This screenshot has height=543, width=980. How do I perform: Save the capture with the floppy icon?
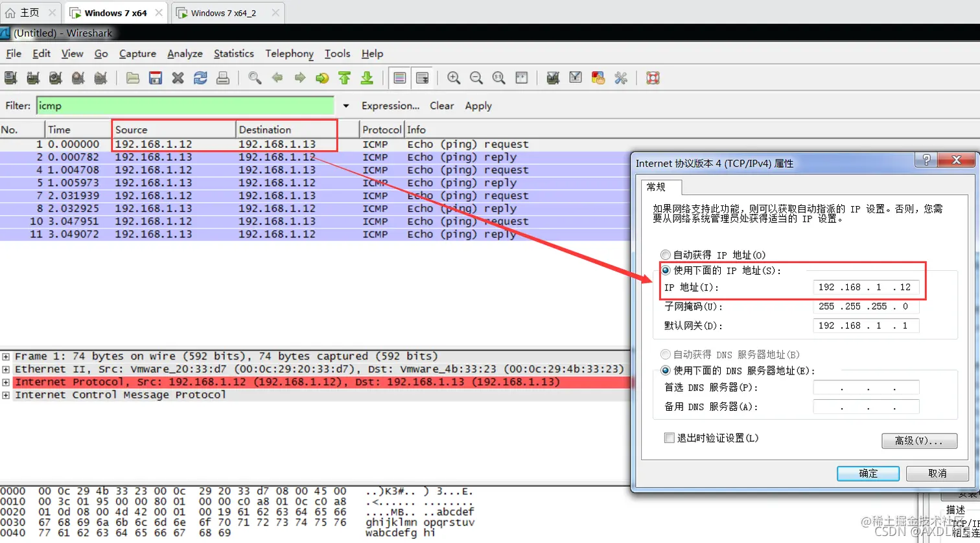[156, 78]
